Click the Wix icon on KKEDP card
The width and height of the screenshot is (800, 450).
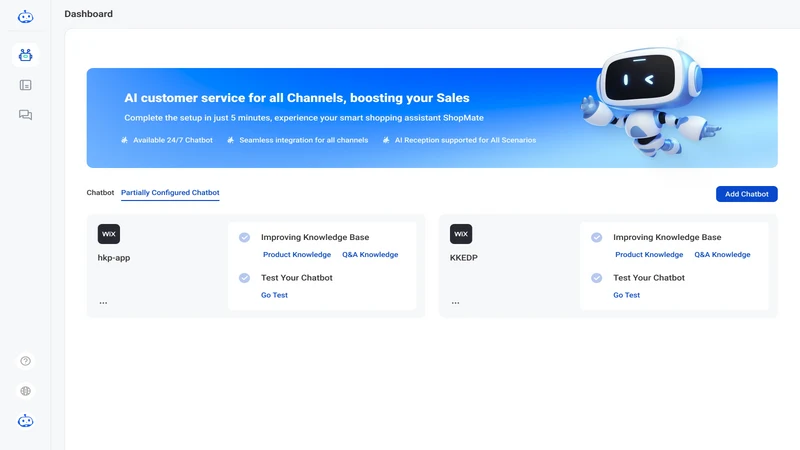coord(461,234)
